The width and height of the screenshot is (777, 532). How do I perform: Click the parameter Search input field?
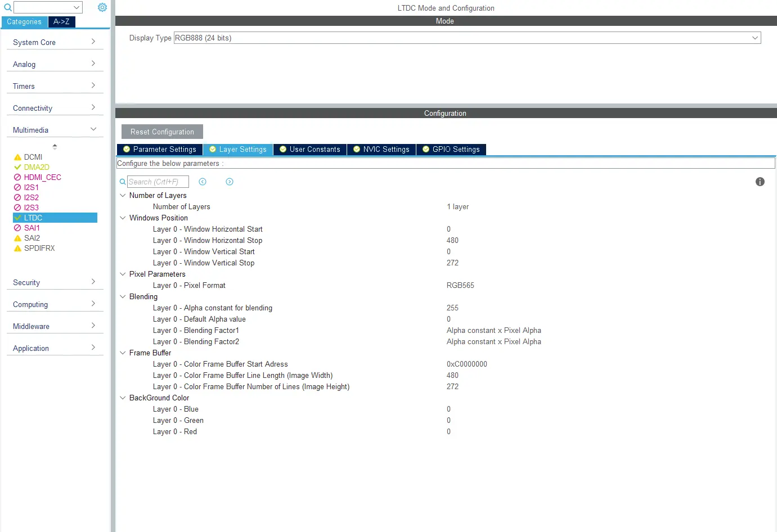pyautogui.click(x=158, y=182)
